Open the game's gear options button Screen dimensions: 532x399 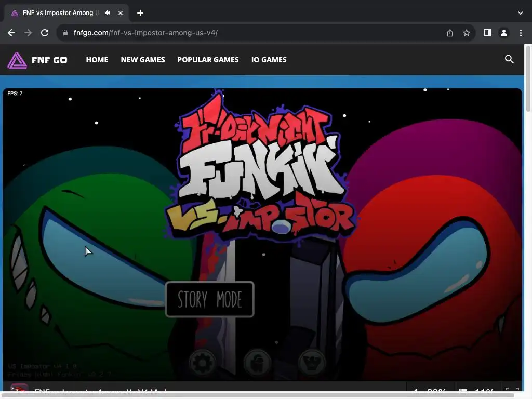tap(203, 362)
